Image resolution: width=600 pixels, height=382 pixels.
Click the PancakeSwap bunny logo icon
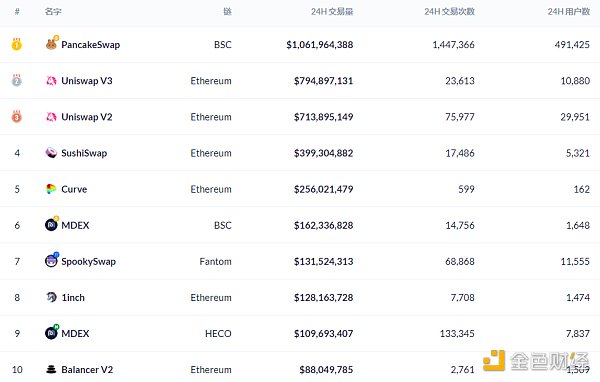point(51,44)
